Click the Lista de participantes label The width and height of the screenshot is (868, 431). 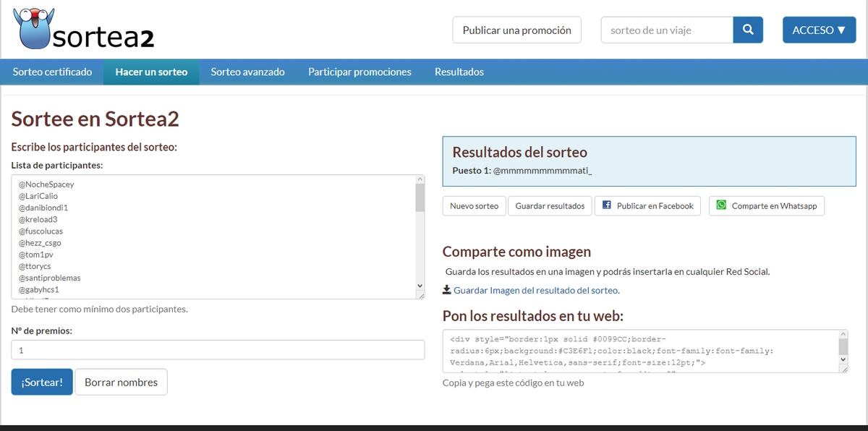[57, 166]
